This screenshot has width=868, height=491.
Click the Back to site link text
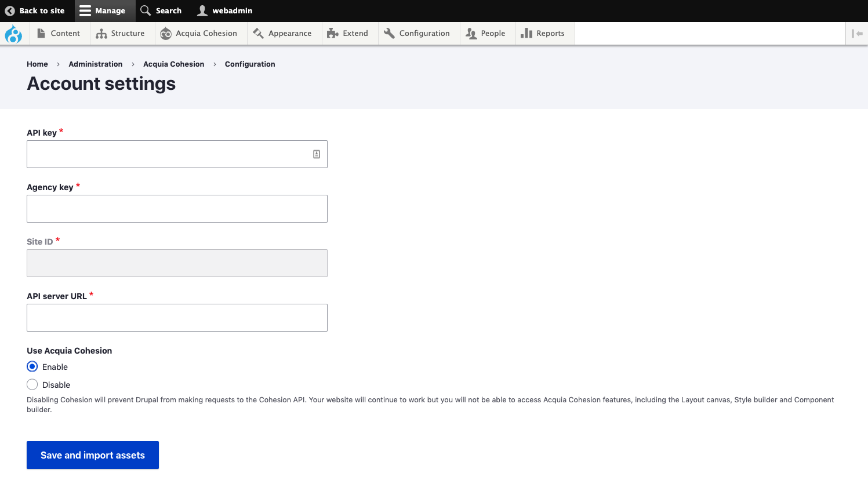coord(42,10)
